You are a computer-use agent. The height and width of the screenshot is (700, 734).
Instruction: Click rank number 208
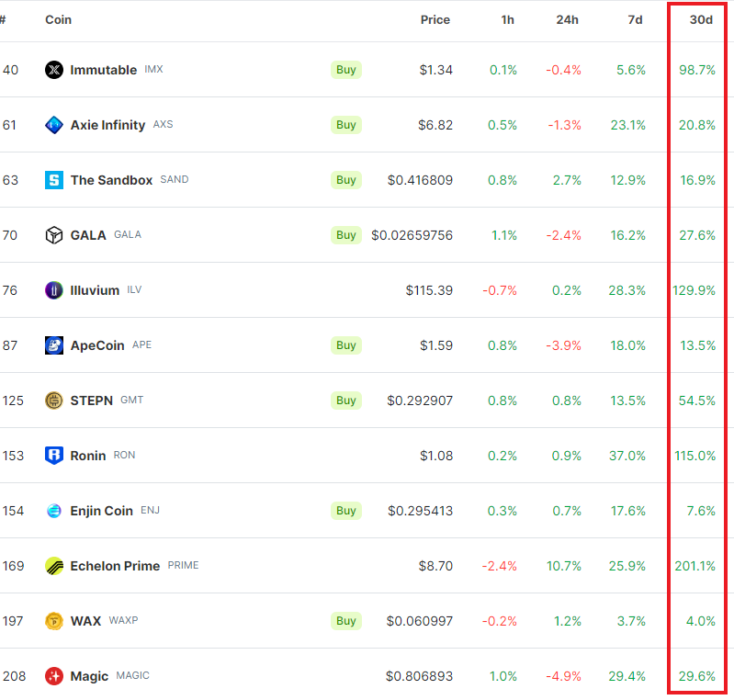[14, 676]
